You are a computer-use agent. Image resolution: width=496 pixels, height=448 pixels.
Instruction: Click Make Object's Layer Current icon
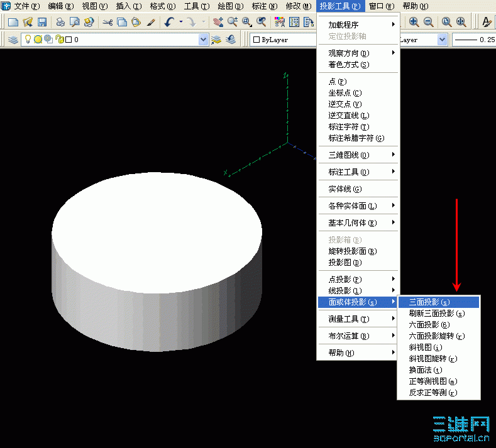216,40
